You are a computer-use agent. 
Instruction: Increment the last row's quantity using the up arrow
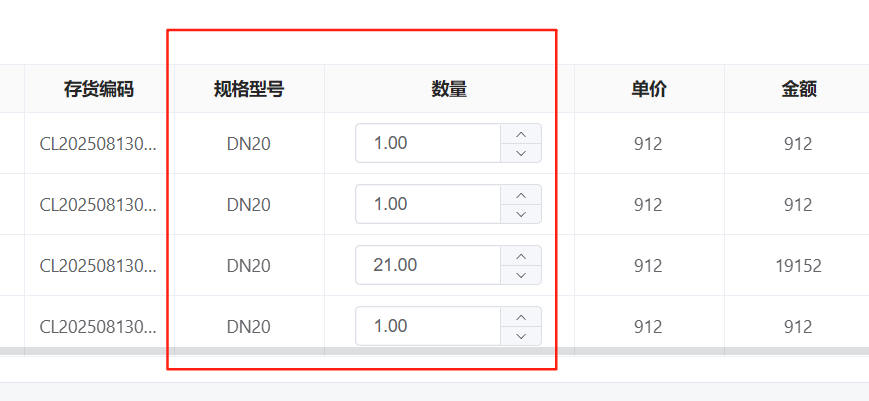[520, 317]
